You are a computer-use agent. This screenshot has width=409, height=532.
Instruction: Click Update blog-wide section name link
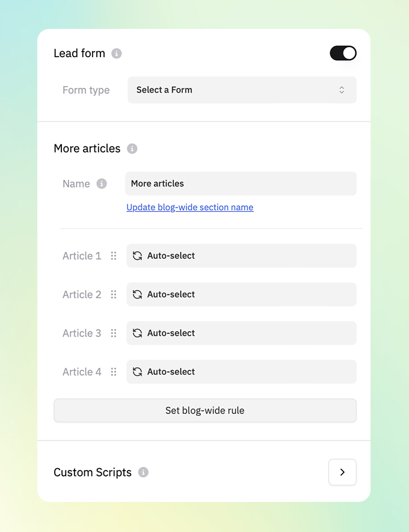189,208
